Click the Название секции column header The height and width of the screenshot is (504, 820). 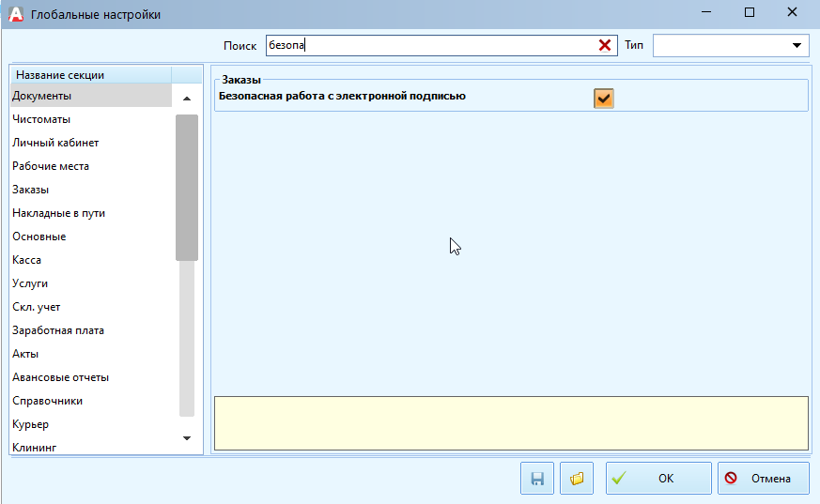coord(90,75)
